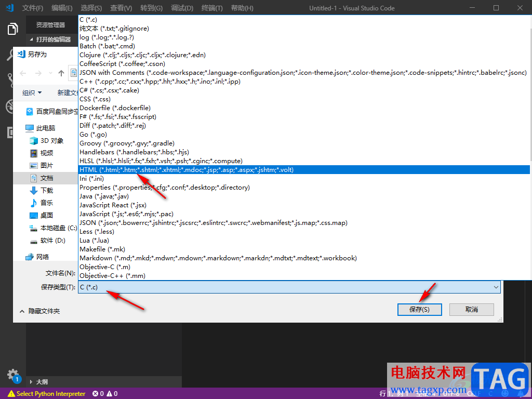Choose Dockerfile file type
The height and width of the screenshot is (399, 532).
[304, 108]
